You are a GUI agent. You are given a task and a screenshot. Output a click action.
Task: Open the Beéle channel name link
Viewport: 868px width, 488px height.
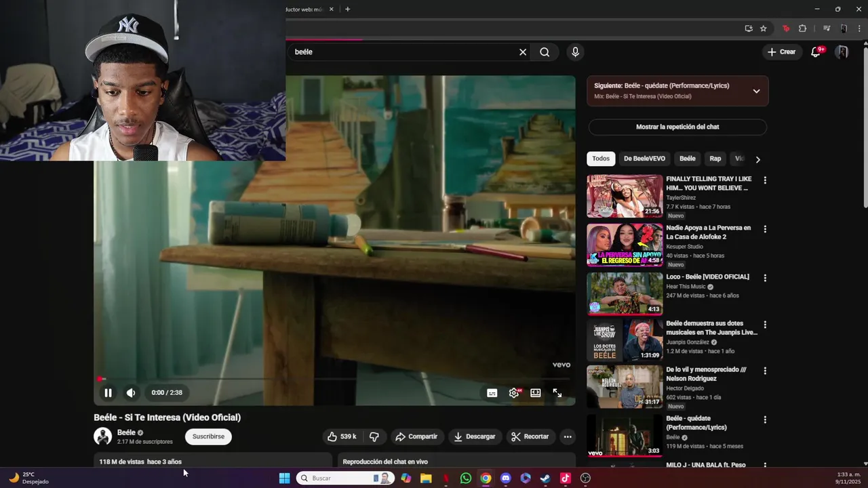tap(126, 432)
